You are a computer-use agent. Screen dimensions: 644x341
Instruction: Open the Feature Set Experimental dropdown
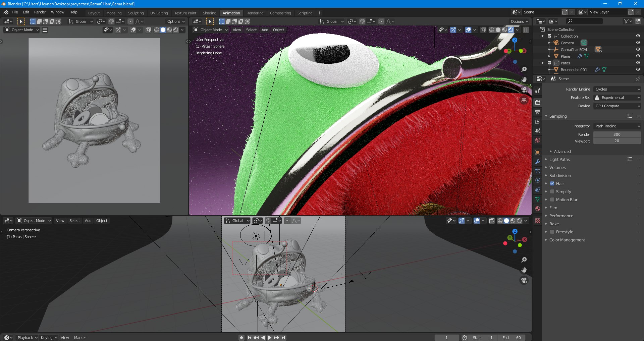click(617, 98)
